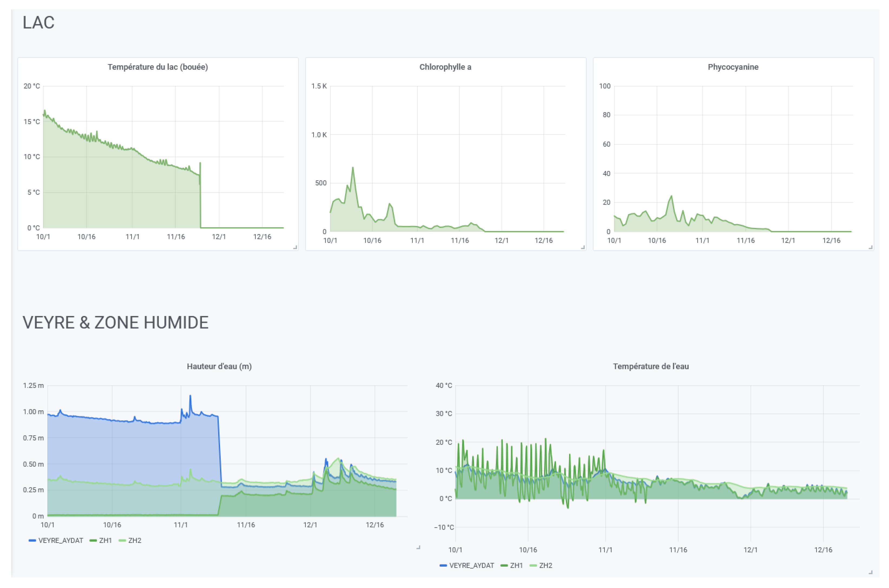Screen dimensions: 889x588
Task: Click dark green ZH1 swatch in Hauteur d'eau legend
Action: coord(93,540)
